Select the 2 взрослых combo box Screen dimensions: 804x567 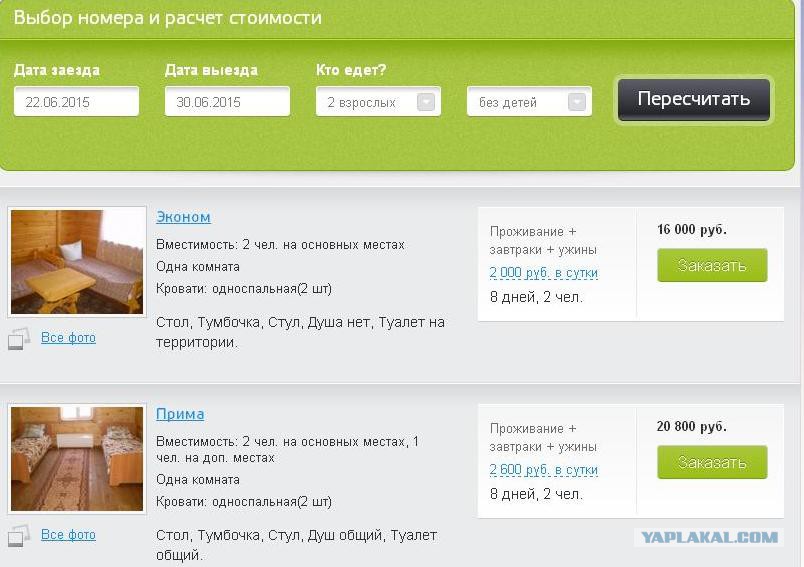pyautogui.click(x=378, y=102)
